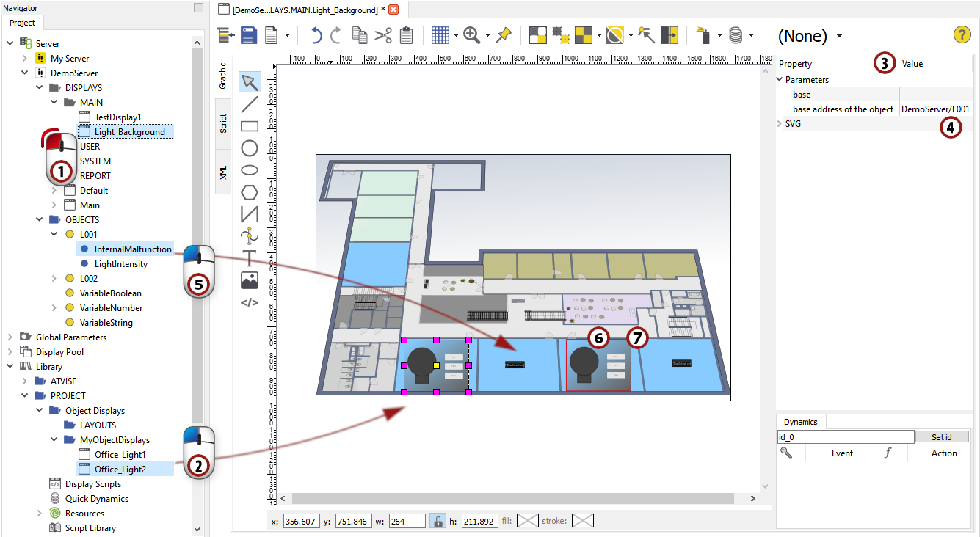Image resolution: width=980 pixels, height=537 pixels.
Task: Click the blue Save floppy disk icon
Action: point(249,35)
